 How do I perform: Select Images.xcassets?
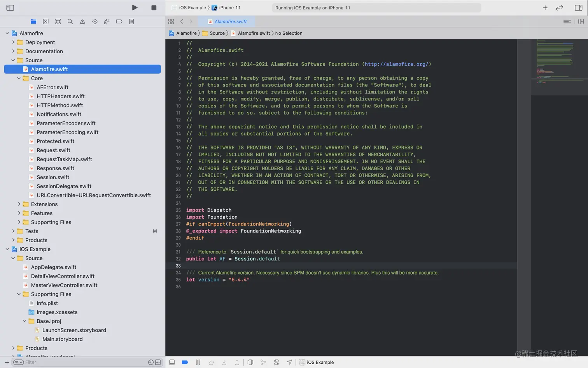coord(57,312)
